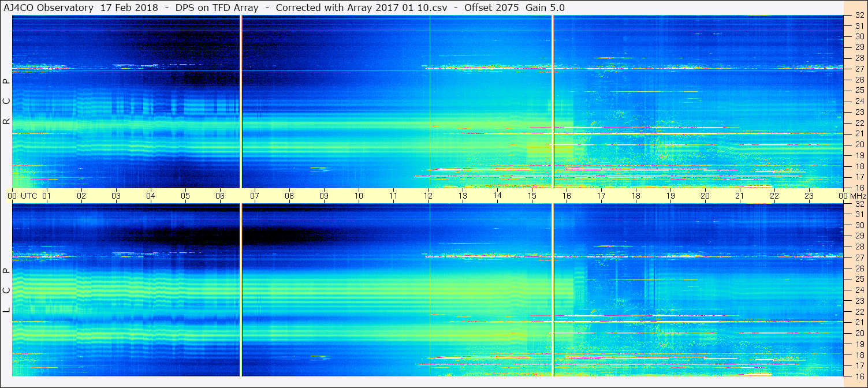The height and width of the screenshot is (388, 868).
Task: Select the date 17 Feb 2018 in the header
Action: coord(129,8)
